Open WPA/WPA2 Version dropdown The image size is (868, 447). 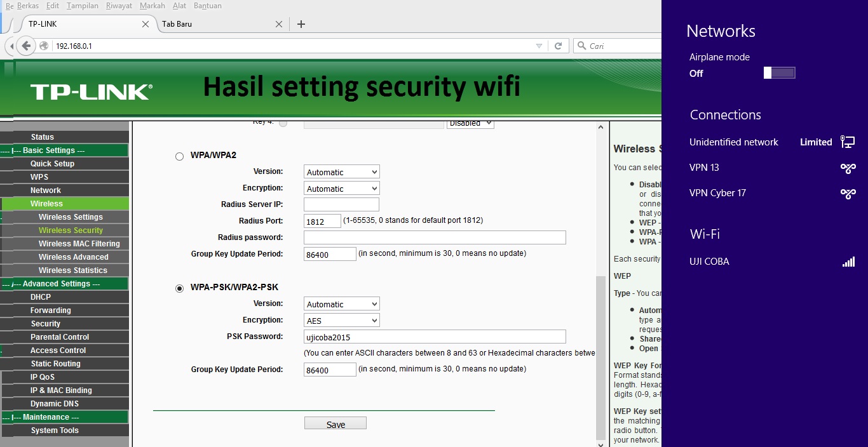point(341,172)
